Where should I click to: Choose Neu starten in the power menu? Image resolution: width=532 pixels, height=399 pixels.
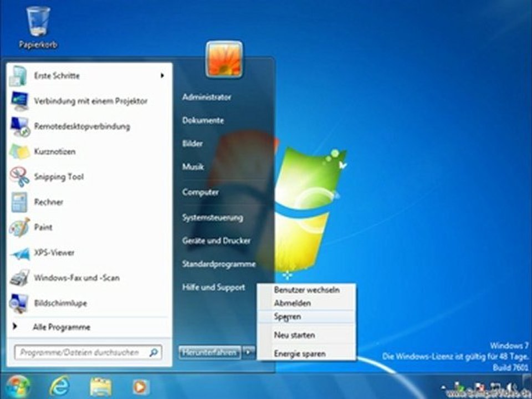pyautogui.click(x=306, y=335)
